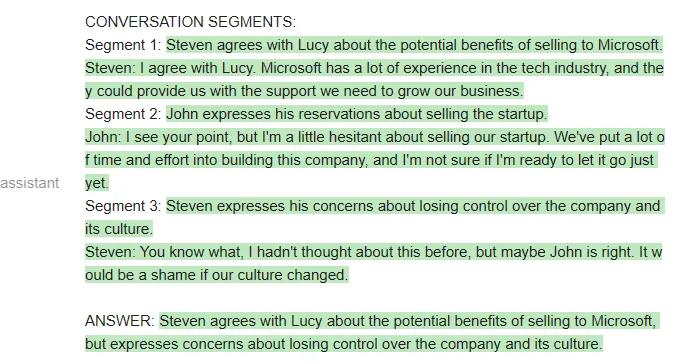Click the highlighted word "yet."
Viewport: 694px width, 364px height.
(96, 183)
